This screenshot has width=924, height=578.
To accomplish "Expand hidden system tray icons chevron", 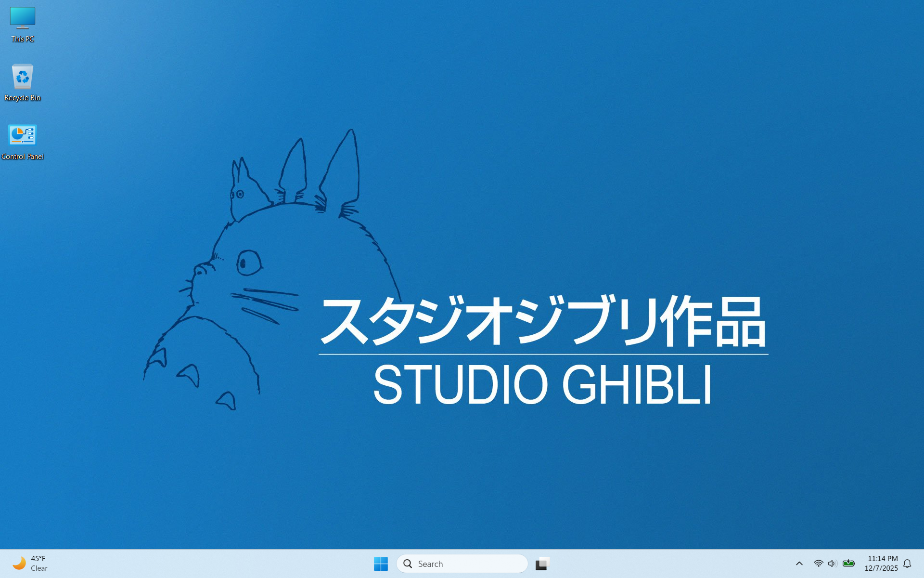I will tap(799, 564).
